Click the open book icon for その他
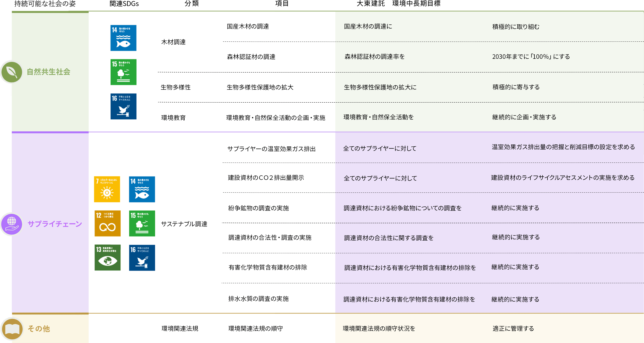The image size is (644, 343). (12, 329)
